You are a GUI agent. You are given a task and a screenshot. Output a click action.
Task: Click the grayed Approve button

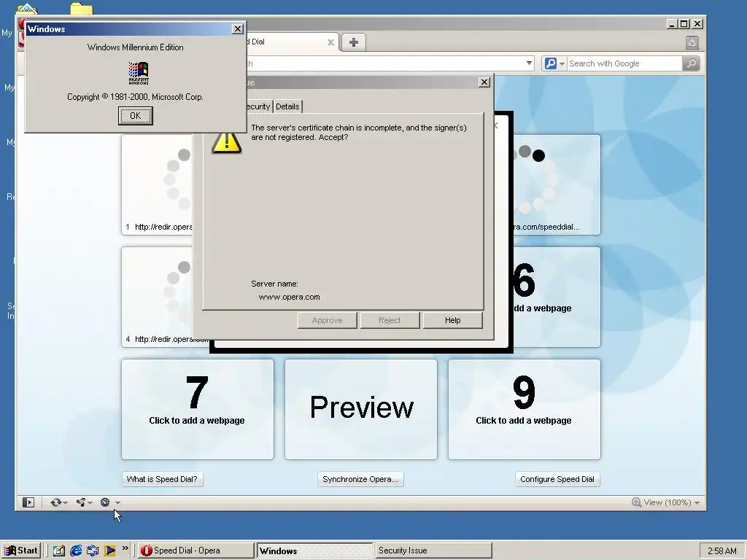327,320
